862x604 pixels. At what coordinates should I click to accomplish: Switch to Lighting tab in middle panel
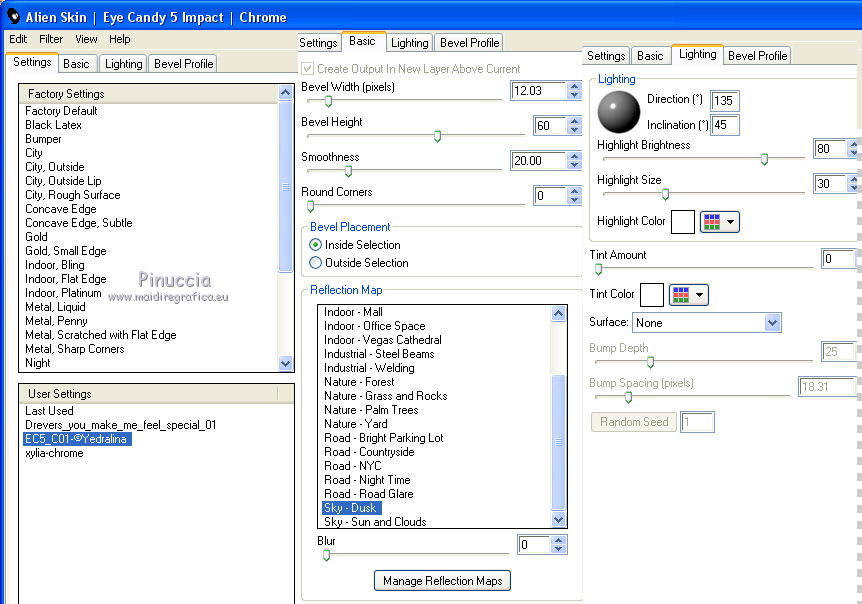(410, 43)
